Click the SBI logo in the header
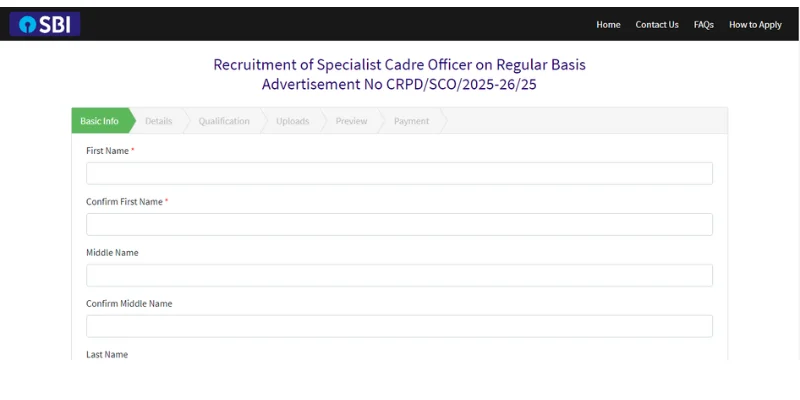The image size is (800, 400). coord(45,24)
